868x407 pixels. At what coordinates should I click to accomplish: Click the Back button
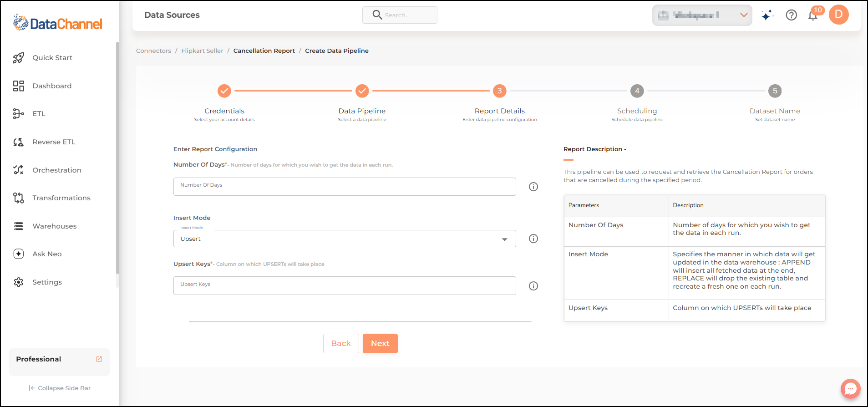click(341, 343)
